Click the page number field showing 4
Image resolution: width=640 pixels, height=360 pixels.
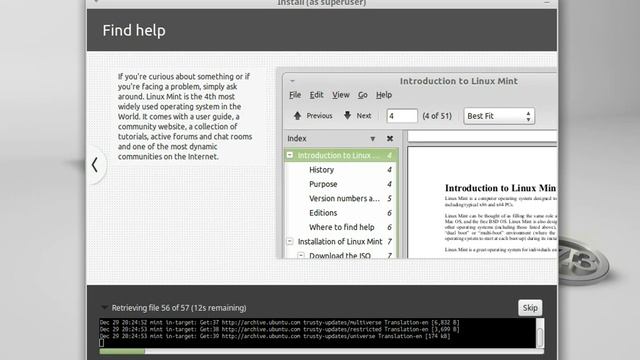(x=402, y=116)
